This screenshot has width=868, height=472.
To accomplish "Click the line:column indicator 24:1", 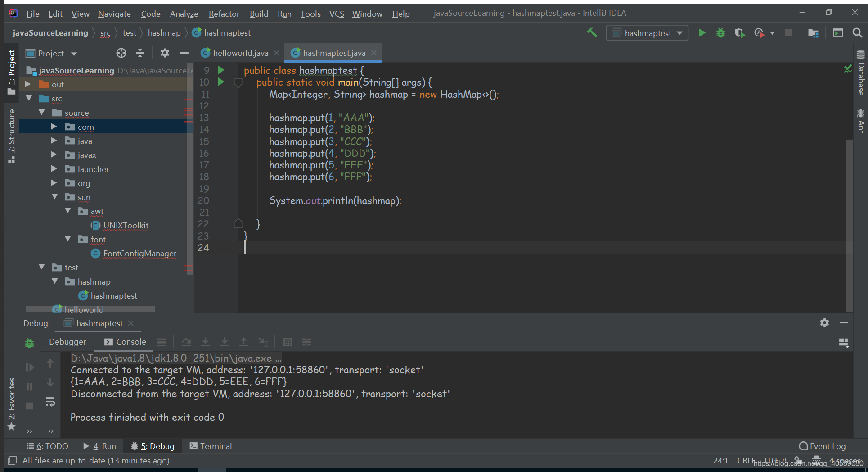I will pos(720,460).
